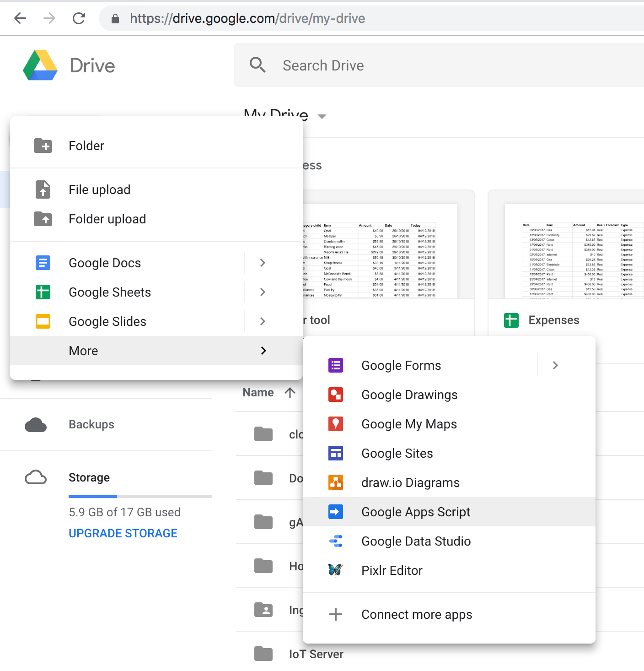Select Pixlr Editor in the submenu

tap(449, 570)
